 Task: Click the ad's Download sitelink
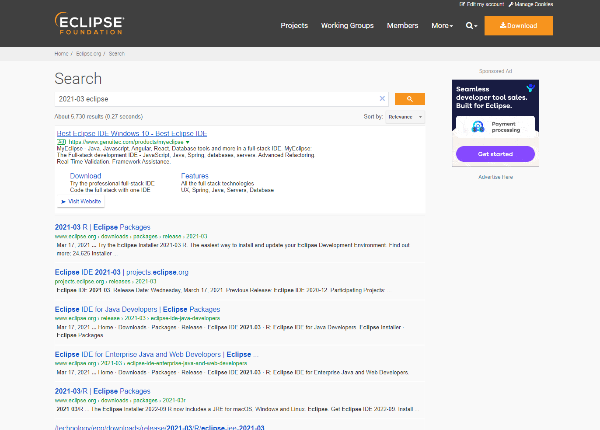point(85,176)
